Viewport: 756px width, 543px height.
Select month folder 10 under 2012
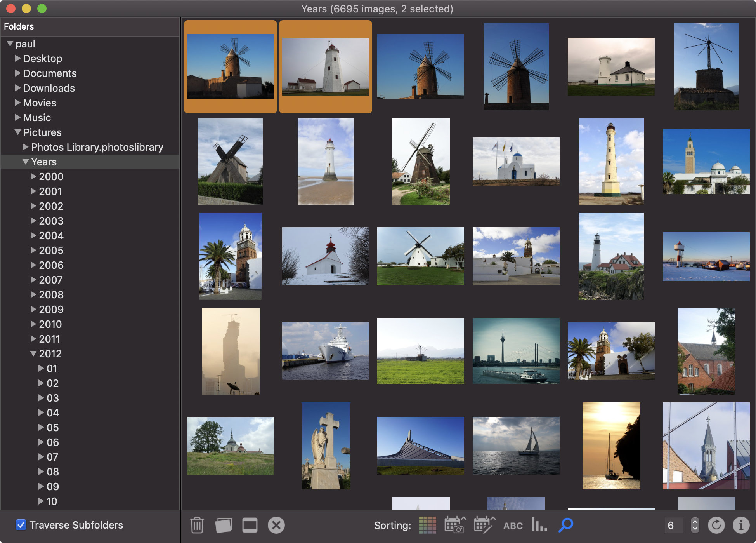90,501
